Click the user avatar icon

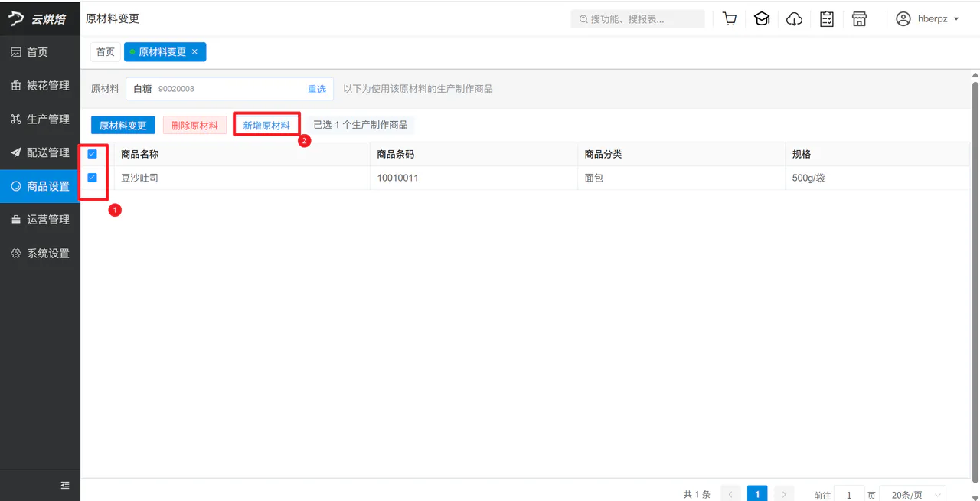pos(903,19)
